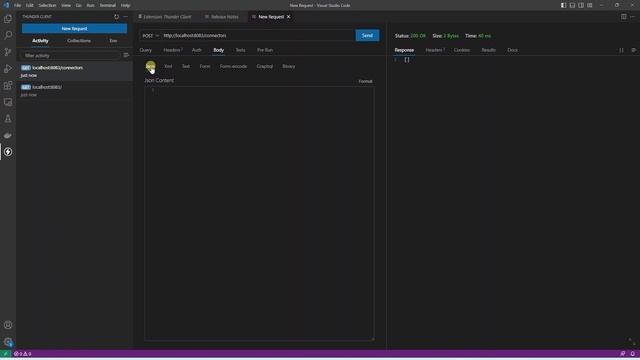Open HTTP method POST dropdown
Screen dimensions: 640x360
click(150, 36)
